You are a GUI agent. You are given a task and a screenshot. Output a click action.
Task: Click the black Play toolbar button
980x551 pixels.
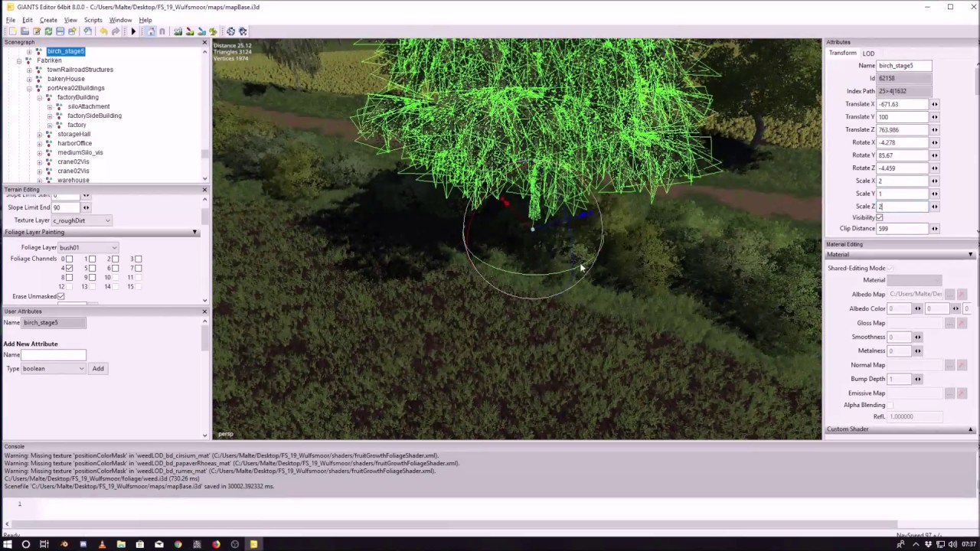[x=133, y=31]
